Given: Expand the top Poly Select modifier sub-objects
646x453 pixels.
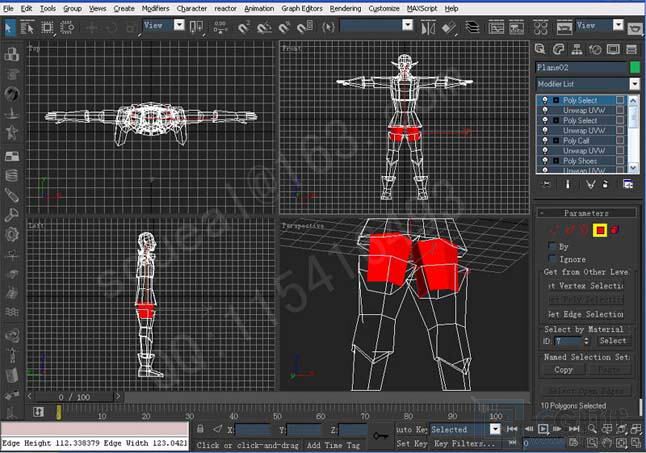Looking at the screenshot, I should point(556,100).
